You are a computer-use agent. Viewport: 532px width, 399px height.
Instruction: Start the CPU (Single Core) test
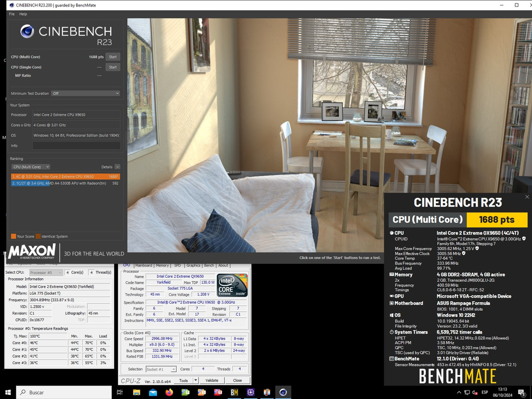click(113, 67)
